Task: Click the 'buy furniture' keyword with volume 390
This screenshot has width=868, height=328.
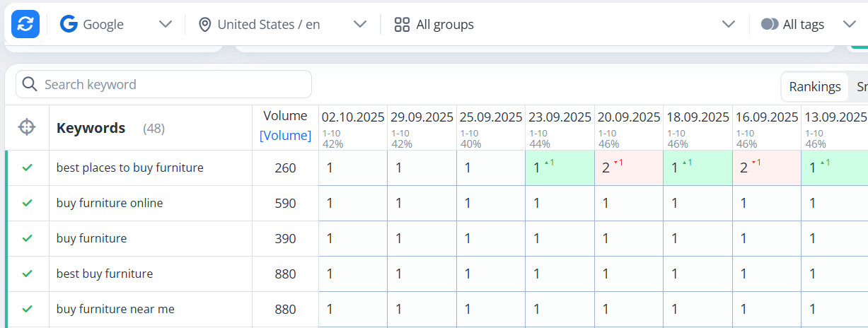Action: pos(91,238)
